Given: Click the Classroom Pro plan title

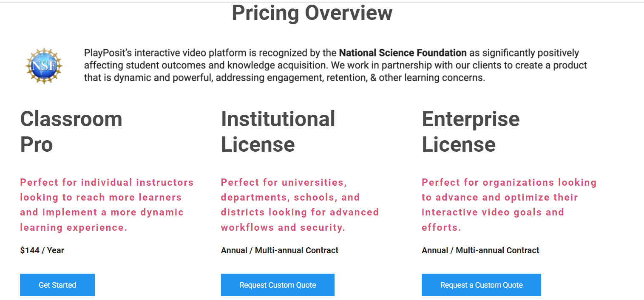Looking at the screenshot, I should coord(71,131).
